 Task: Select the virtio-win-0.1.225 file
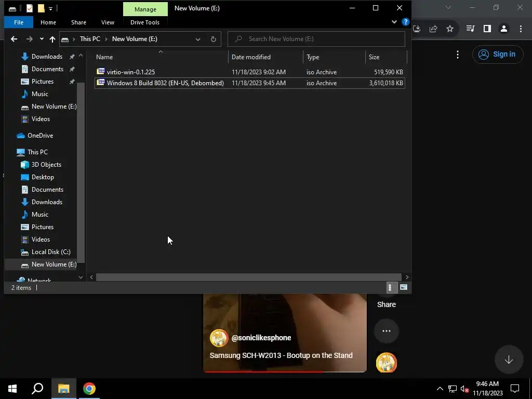coord(250,72)
